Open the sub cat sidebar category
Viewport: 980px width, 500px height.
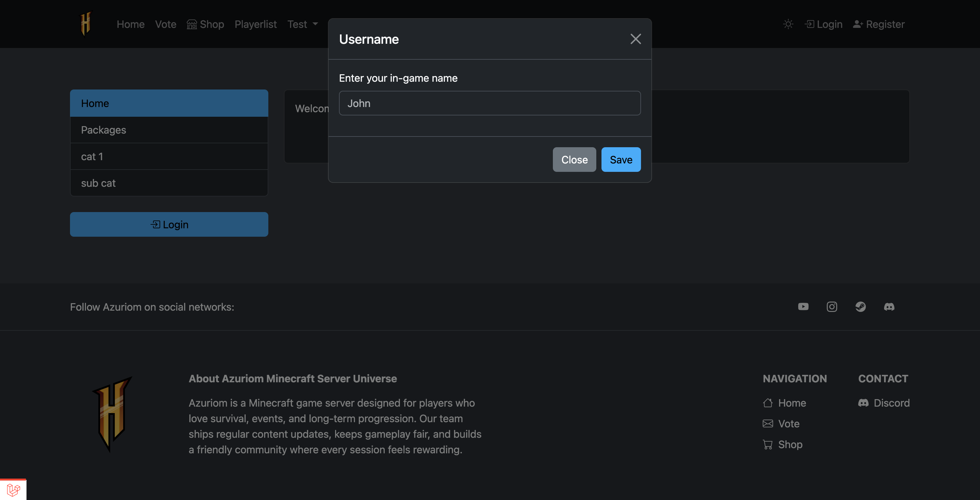click(169, 183)
